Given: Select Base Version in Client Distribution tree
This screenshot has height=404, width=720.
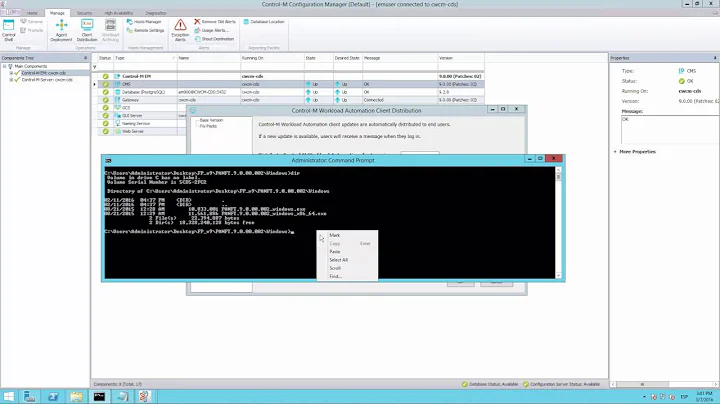Looking at the screenshot, I should coord(211,120).
